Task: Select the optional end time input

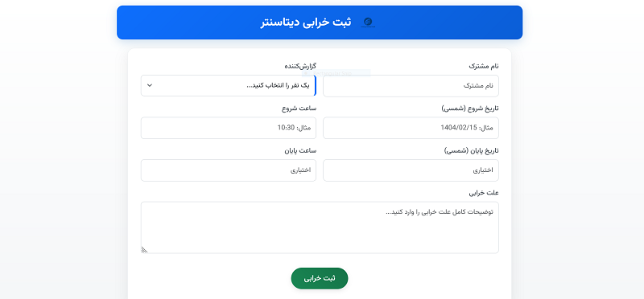Action: click(229, 170)
